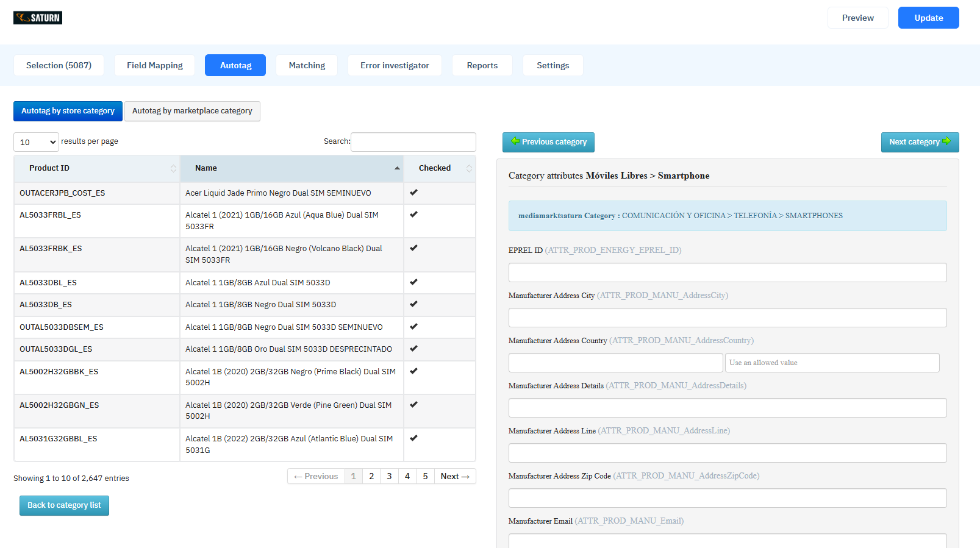Select Alcatel 1 (2021) Aqua Blue name
This screenshot has width=980, height=548.
pos(282,221)
